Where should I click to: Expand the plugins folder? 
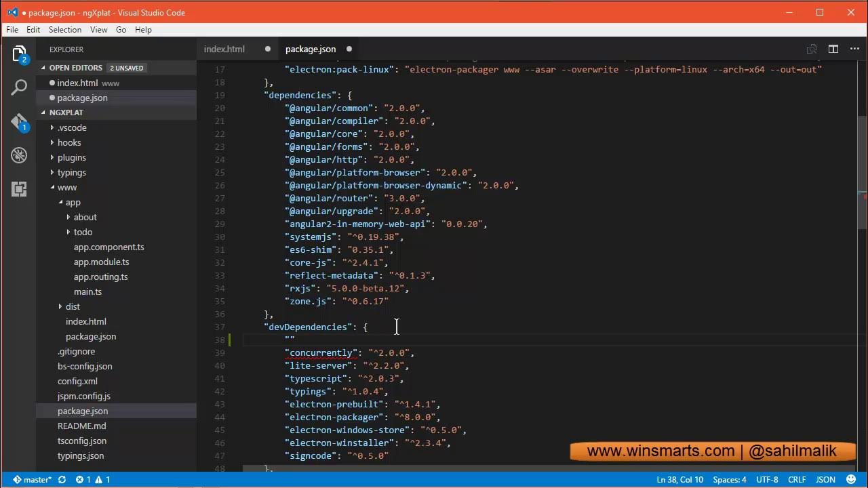click(x=52, y=157)
